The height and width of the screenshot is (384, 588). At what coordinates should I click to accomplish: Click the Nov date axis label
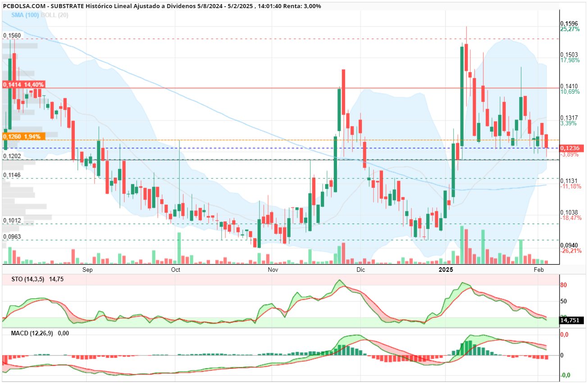273,270
